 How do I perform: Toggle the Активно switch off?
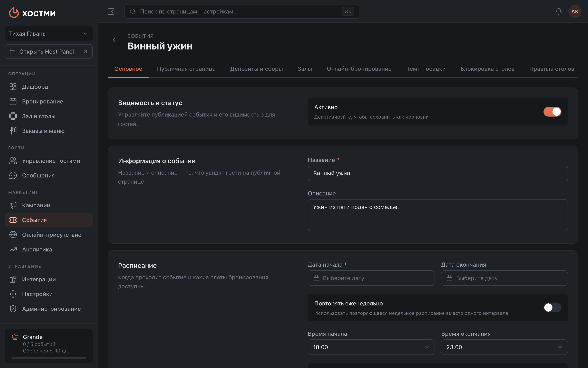click(552, 112)
